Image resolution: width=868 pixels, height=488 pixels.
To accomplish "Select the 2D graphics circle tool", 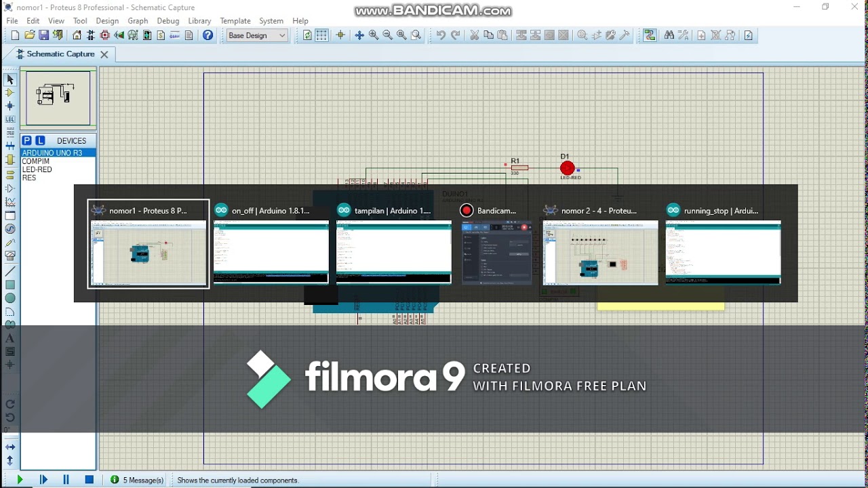I will click(10, 298).
